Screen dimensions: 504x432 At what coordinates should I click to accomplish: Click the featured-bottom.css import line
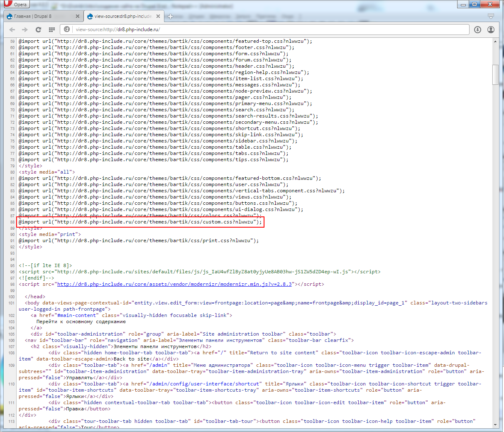coord(170,178)
